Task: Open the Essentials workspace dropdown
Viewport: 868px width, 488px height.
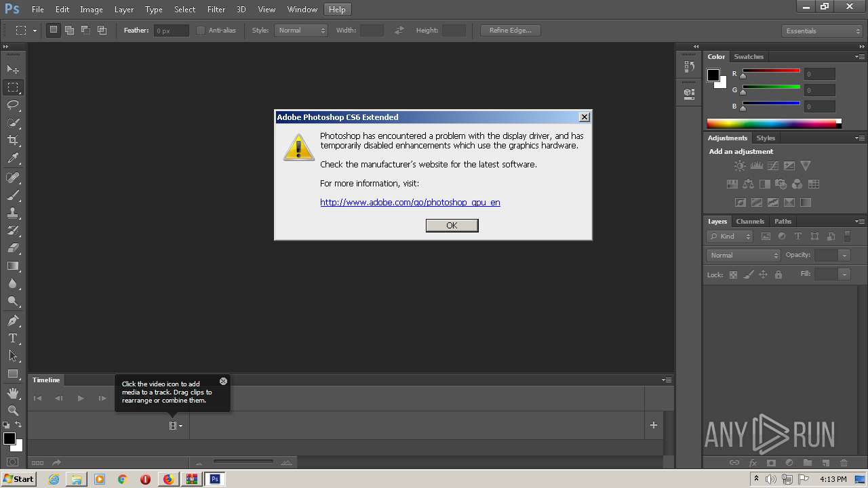Action: (x=821, y=30)
